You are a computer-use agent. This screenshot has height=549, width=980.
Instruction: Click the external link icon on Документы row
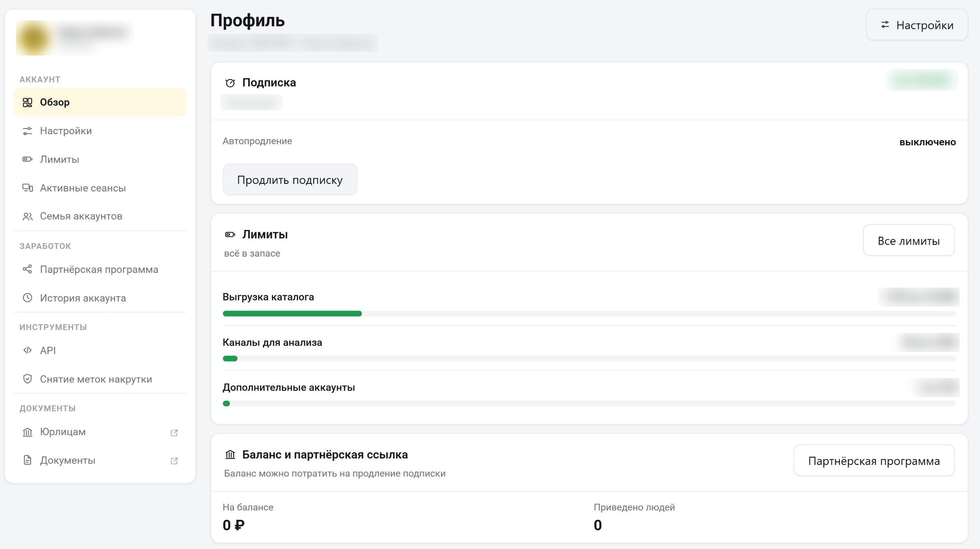[x=174, y=461]
